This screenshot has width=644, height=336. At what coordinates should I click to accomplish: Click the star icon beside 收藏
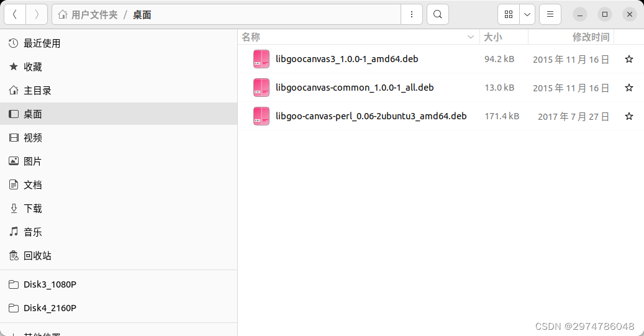tap(14, 66)
